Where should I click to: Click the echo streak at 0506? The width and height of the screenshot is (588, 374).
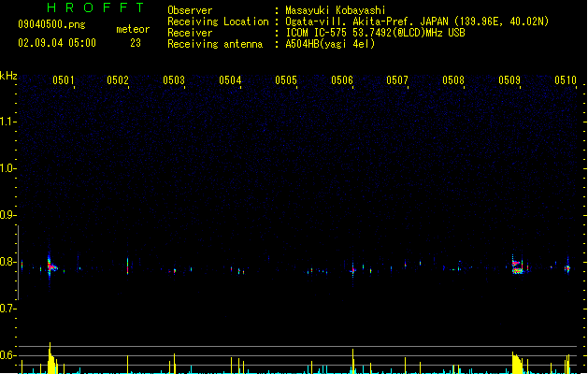tap(352, 269)
